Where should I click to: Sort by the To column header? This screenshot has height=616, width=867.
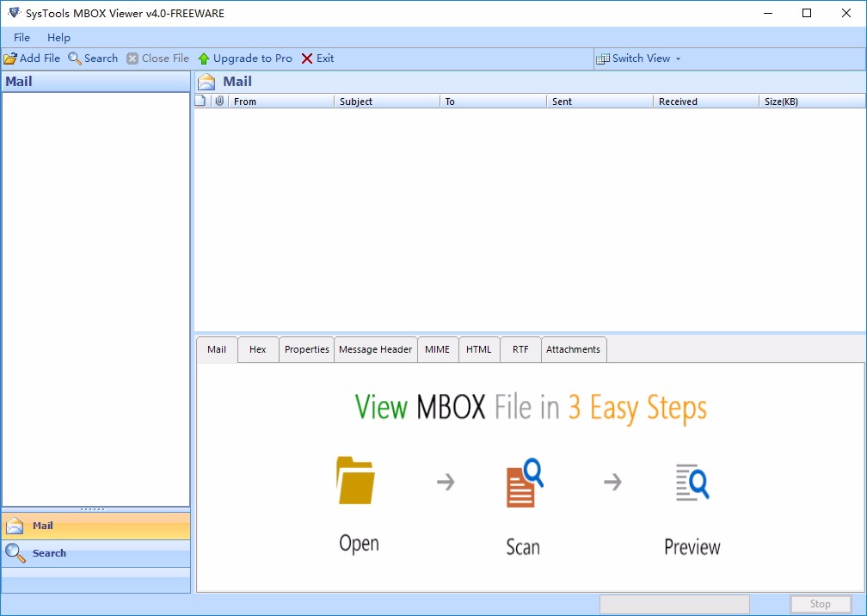[x=493, y=102]
